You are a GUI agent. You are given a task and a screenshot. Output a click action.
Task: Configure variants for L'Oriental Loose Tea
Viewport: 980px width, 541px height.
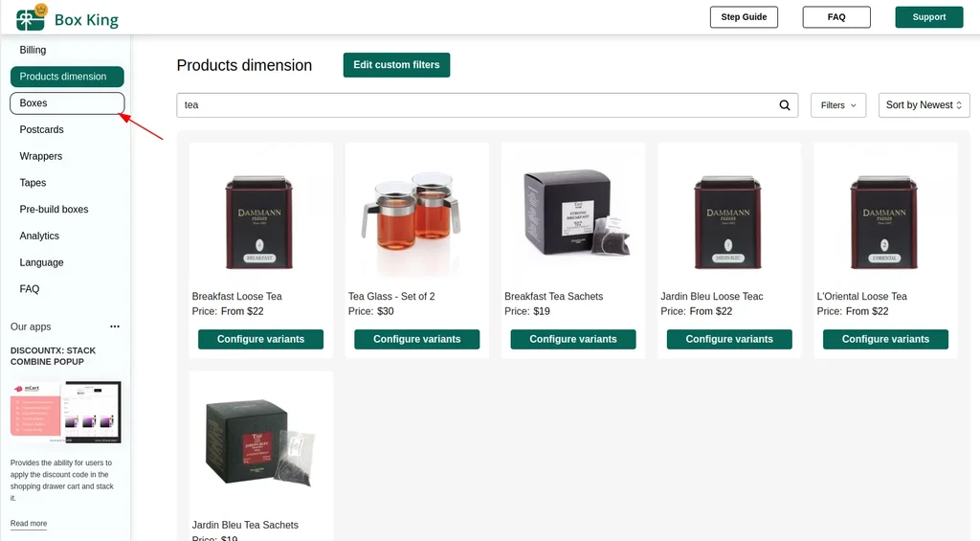885,339
